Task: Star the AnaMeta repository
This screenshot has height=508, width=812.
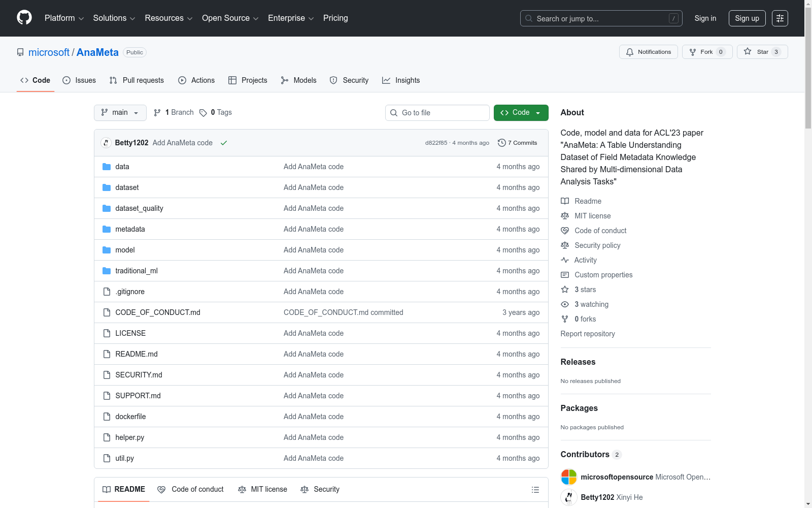Action: point(762,52)
